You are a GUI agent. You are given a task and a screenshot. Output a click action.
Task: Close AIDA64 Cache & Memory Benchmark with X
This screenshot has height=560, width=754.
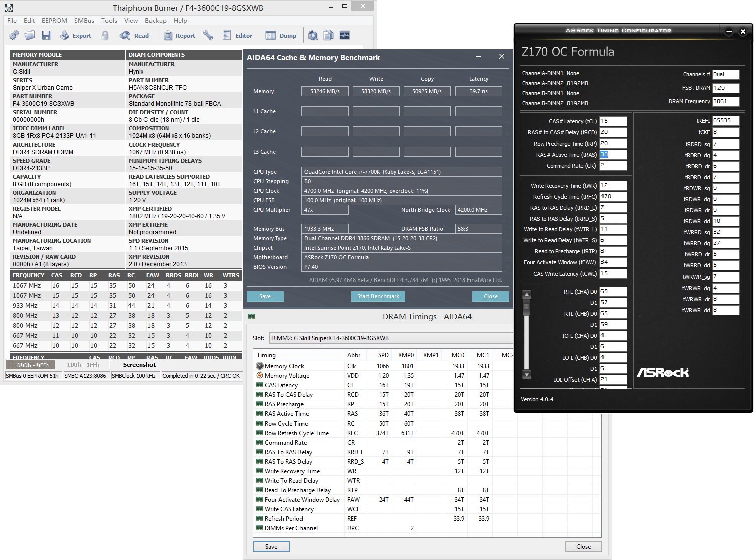(502, 57)
